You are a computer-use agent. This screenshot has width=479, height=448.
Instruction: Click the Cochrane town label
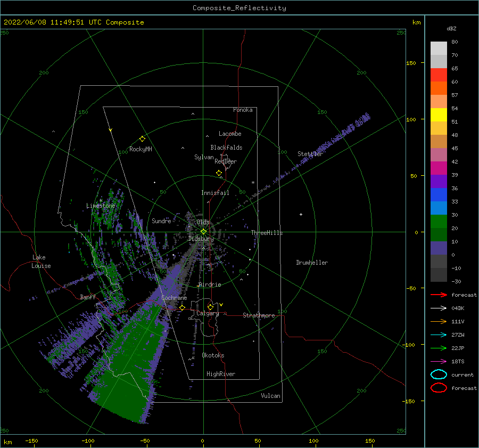pyautogui.click(x=174, y=298)
